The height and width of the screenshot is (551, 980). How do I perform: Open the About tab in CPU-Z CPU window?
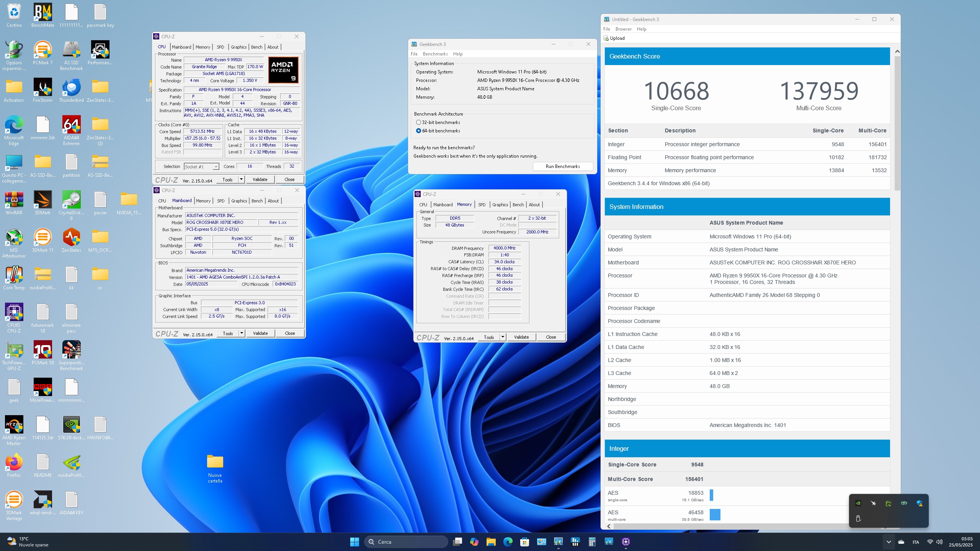click(x=273, y=47)
